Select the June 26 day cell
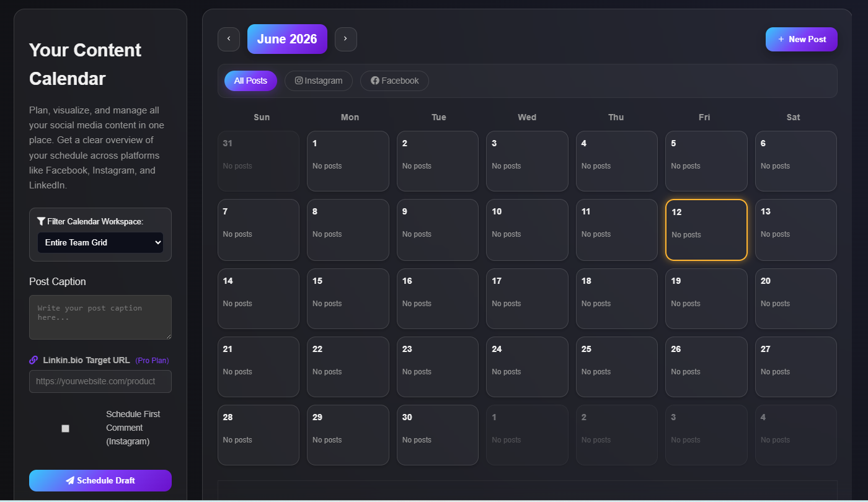868x502 pixels. [x=706, y=367]
